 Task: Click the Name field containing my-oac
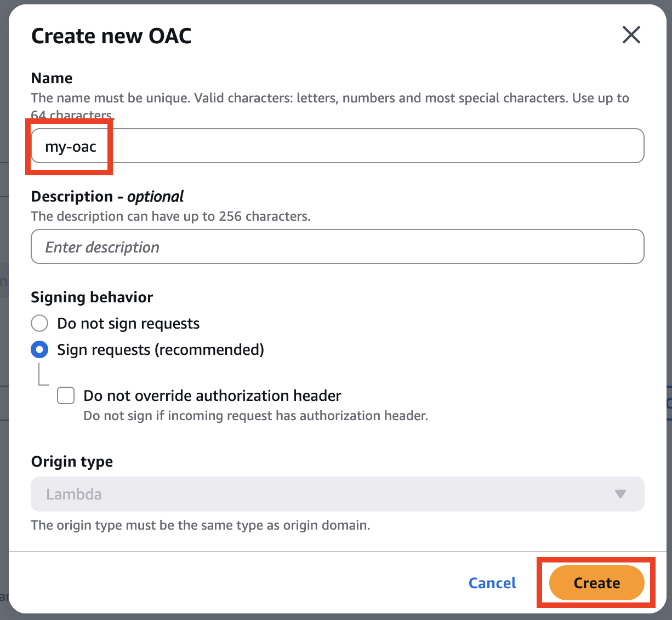click(x=337, y=146)
